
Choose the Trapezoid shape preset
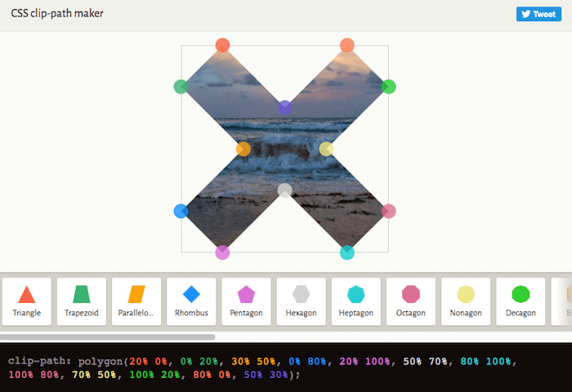pos(82,301)
